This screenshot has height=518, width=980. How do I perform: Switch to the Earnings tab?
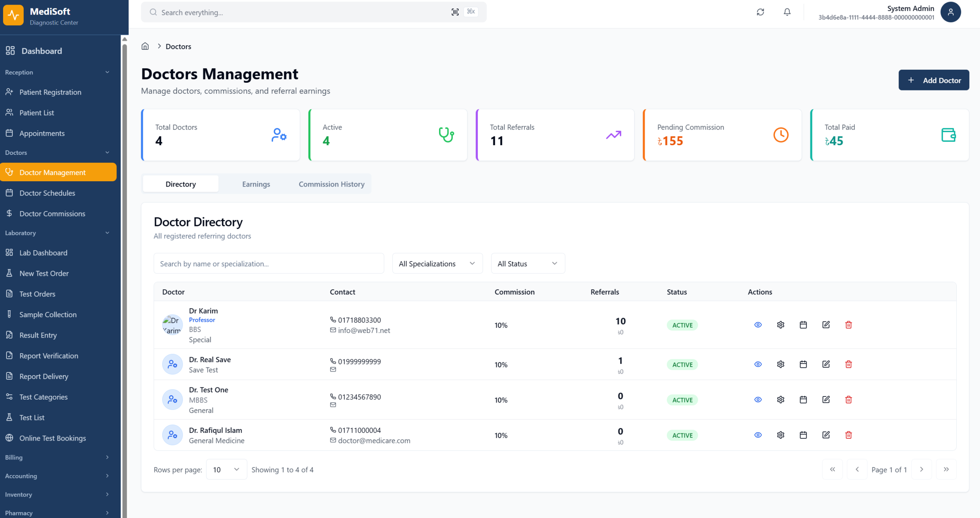point(256,184)
